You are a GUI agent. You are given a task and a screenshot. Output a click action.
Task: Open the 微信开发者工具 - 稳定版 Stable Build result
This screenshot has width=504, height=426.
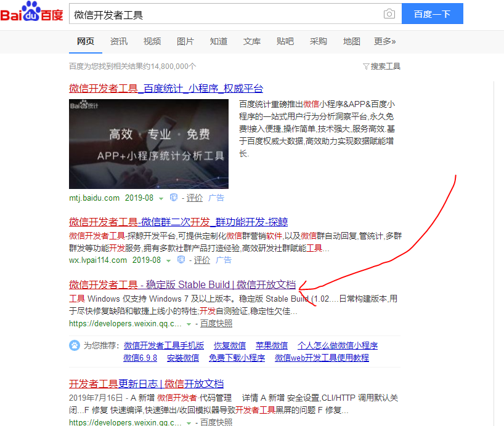183,284
